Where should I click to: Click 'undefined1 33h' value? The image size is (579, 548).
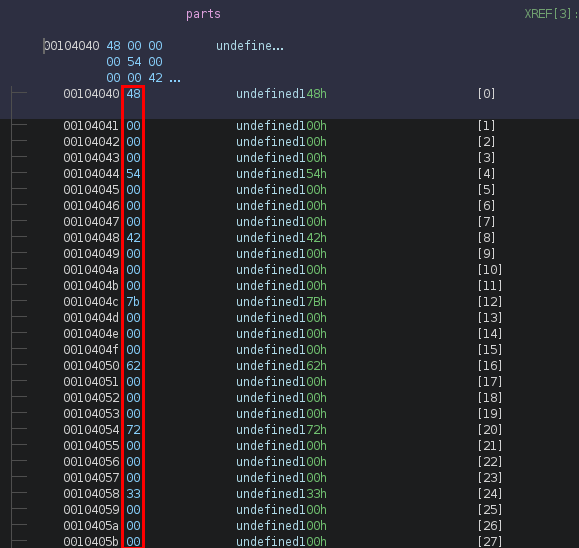[281, 494]
